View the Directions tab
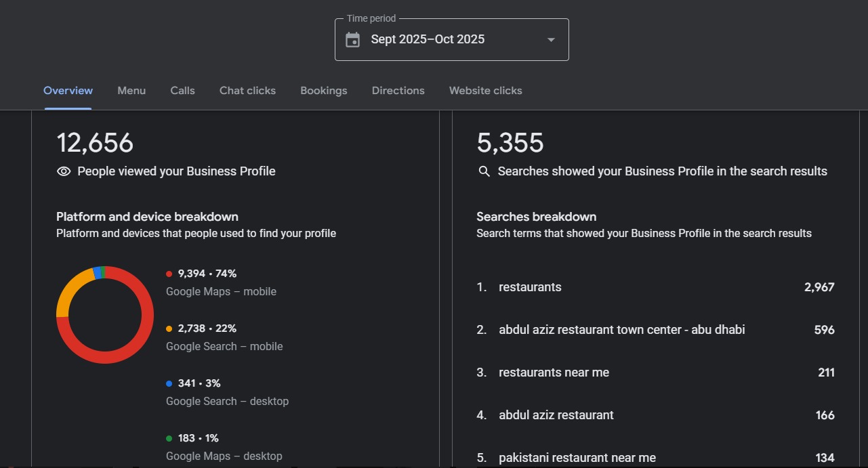 pyautogui.click(x=398, y=91)
